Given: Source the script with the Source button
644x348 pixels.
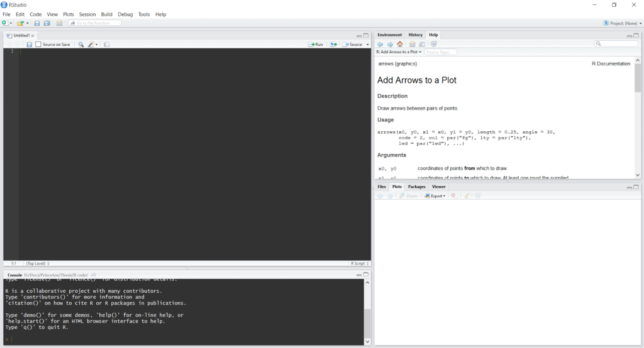Looking at the screenshot, I should pos(352,45).
